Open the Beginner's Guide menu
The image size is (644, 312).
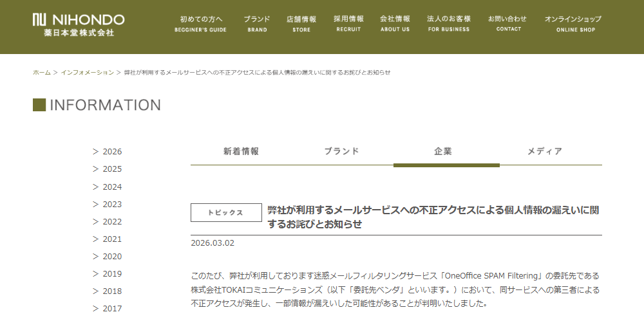coord(200,24)
